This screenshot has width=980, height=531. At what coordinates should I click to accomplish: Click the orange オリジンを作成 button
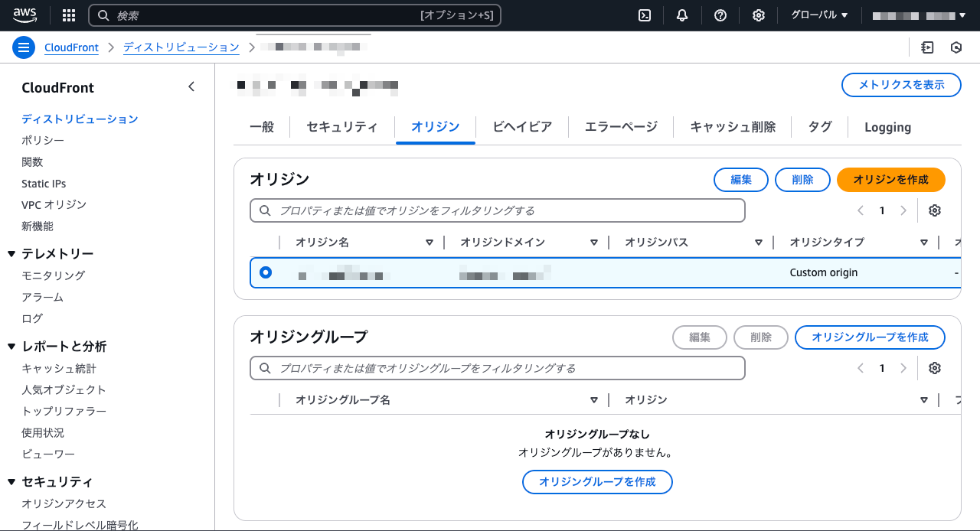point(891,180)
